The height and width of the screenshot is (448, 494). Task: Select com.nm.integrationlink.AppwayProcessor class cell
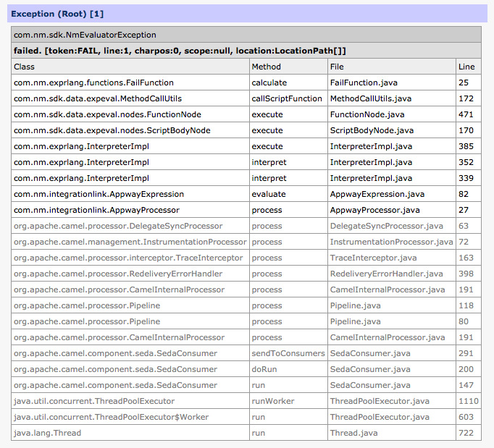pyautogui.click(x=130, y=210)
